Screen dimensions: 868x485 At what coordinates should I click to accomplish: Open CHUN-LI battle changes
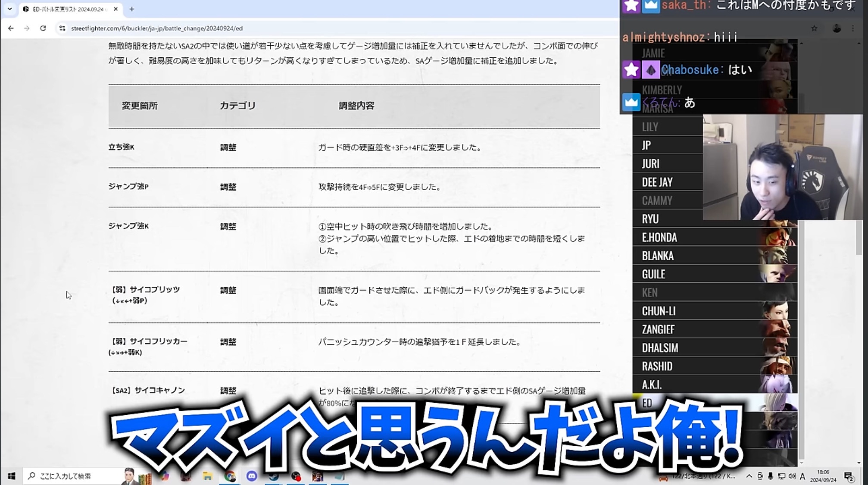pyautogui.click(x=715, y=311)
